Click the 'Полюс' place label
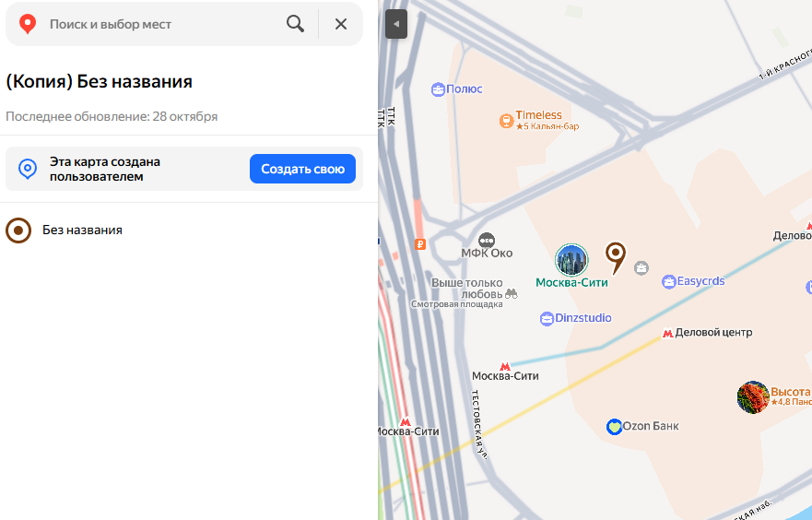 pyautogui.click(x=464, y=89)
